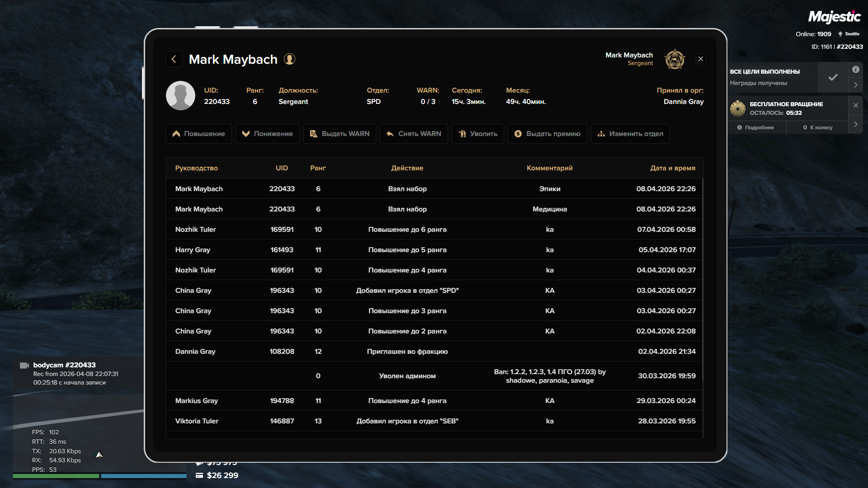868x488 pixels.
Task: Click the profile badge icon beside Mark Maybach's name
Action: click(289, 59)
